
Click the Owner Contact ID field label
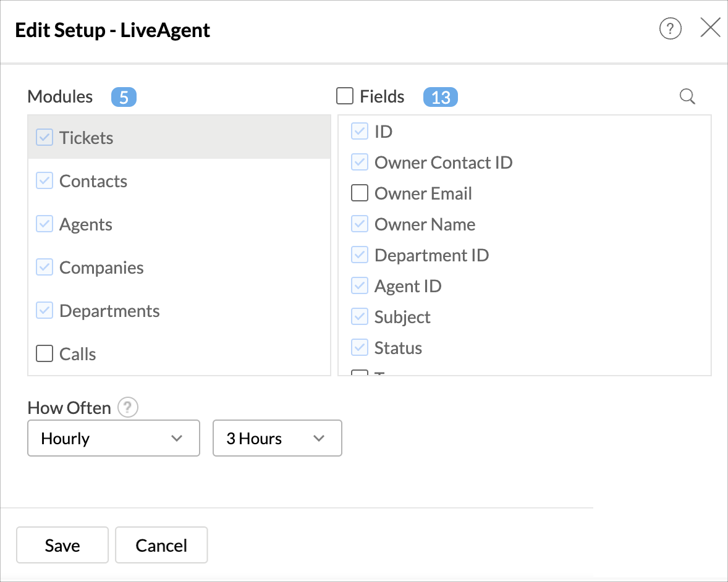click(x=443, y=163)
